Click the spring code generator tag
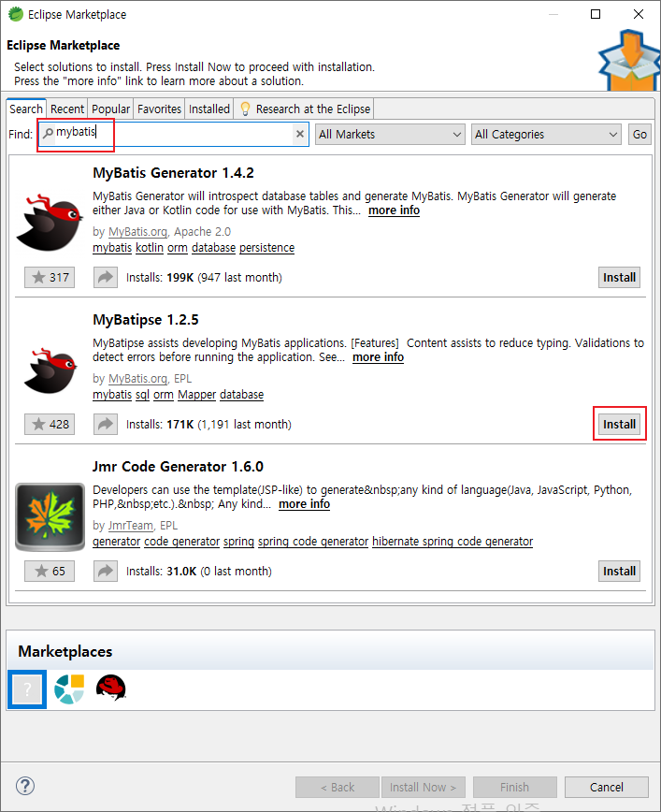This screenshot has height=812, width=661. pyautogui.click(x=313, y=542)
